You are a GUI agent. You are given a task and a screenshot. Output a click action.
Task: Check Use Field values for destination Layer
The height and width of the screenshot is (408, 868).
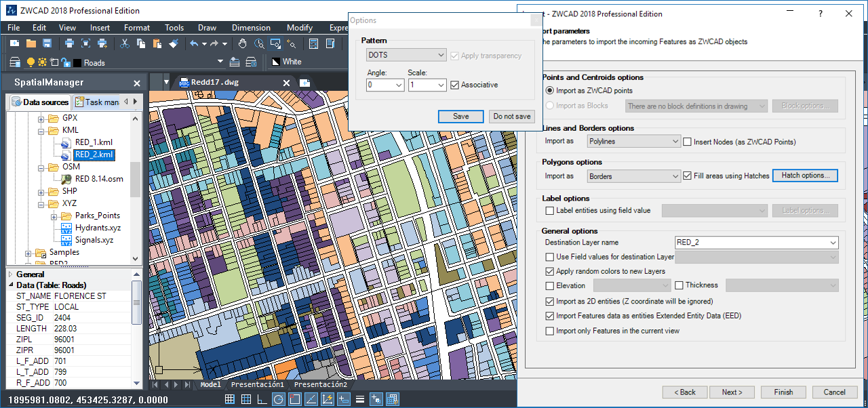click(550, 257)
